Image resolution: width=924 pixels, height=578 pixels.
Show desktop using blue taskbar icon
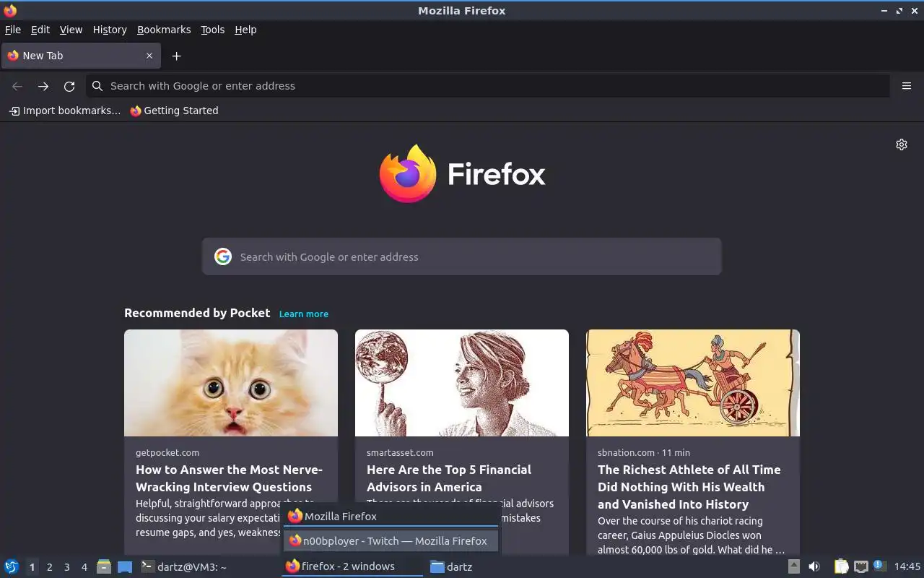coord(125,566)
